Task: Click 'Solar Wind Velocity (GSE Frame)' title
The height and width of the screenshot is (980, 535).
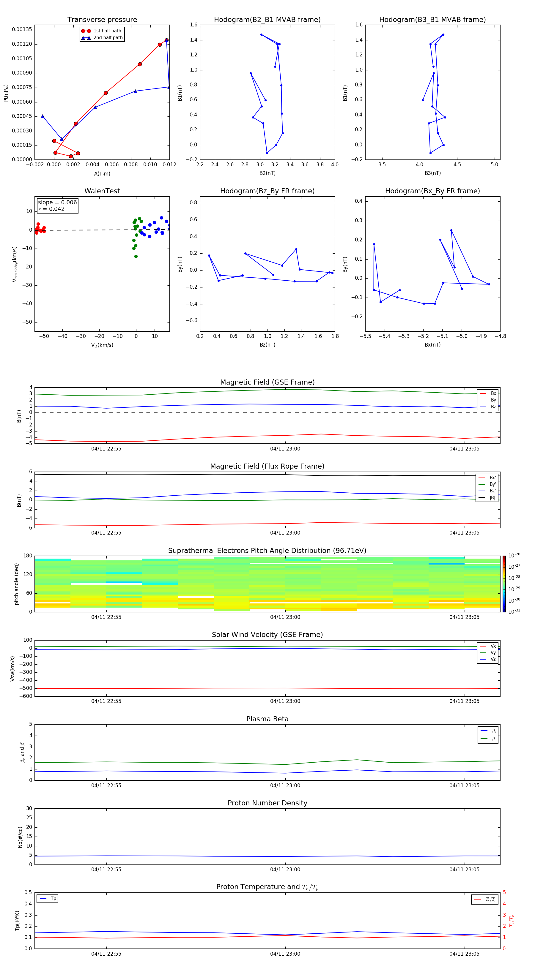Action: click(267, 635)
